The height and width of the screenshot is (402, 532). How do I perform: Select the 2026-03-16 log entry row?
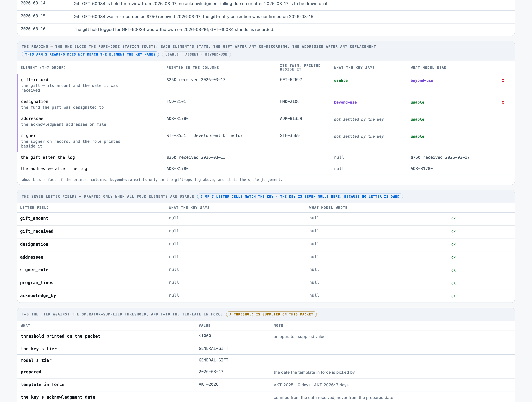266,30
